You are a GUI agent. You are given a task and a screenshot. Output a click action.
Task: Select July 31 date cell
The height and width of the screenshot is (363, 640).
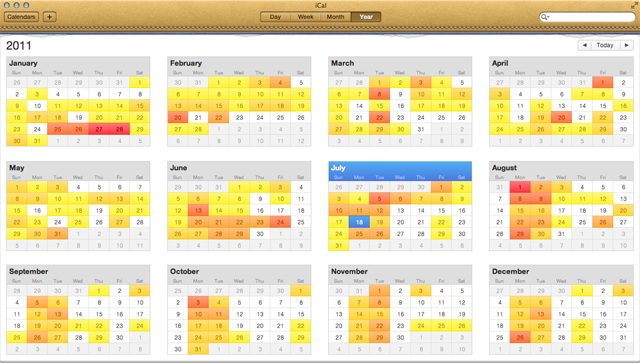(339, 245)
